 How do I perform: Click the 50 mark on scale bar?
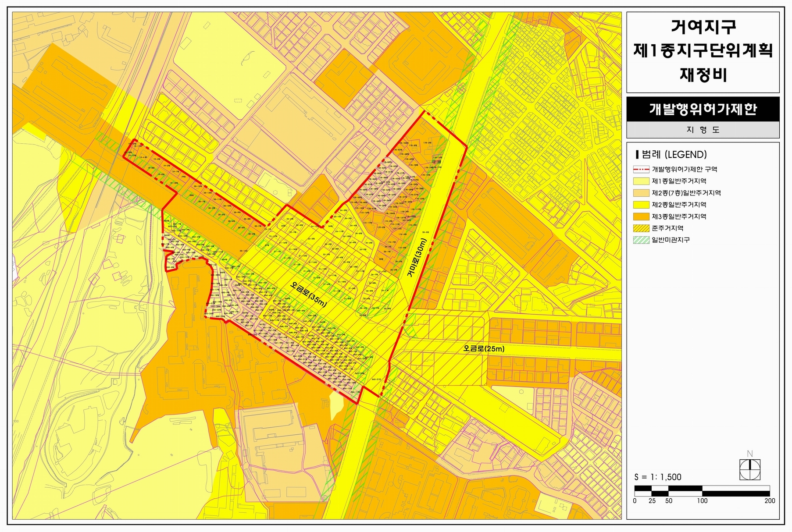coord(669,501)
